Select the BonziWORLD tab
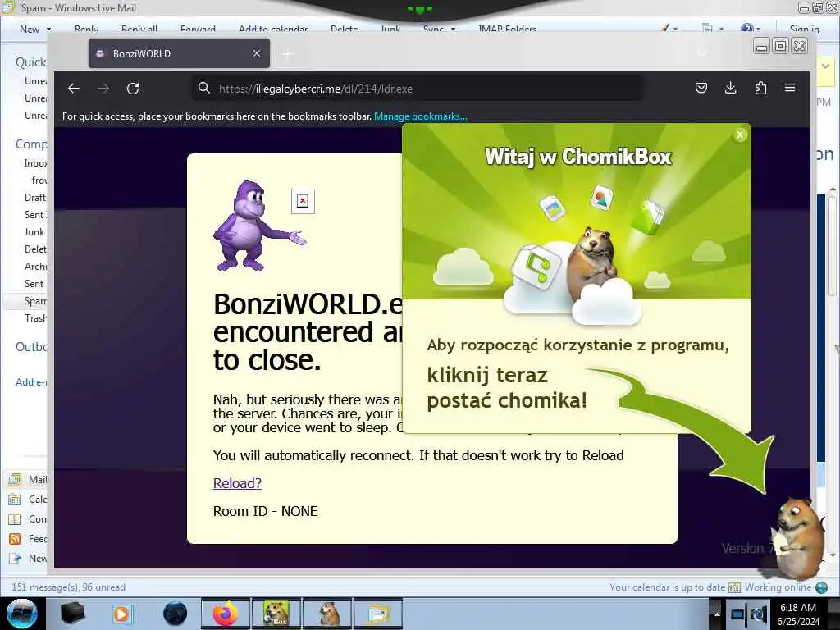The height and width of the screenshot is (630, 840). (179, 53)
